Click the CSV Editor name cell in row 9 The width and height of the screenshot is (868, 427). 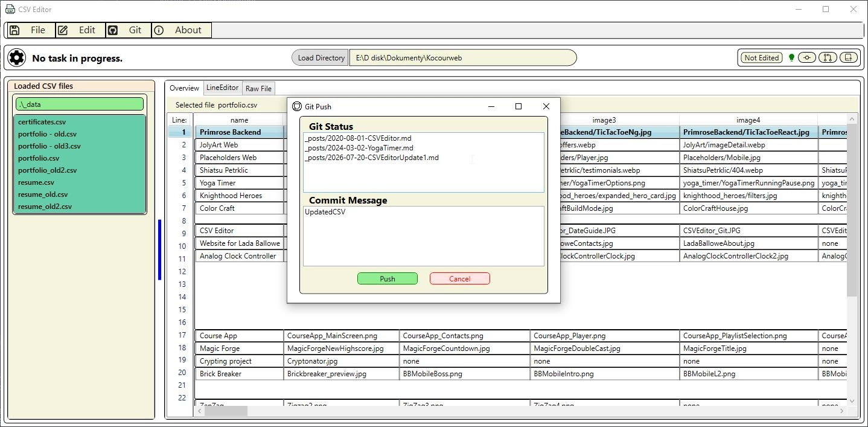(x=240, y=231)
